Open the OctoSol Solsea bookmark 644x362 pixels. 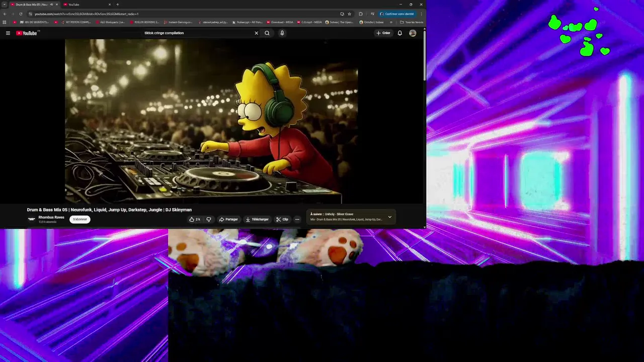[371, 22]
